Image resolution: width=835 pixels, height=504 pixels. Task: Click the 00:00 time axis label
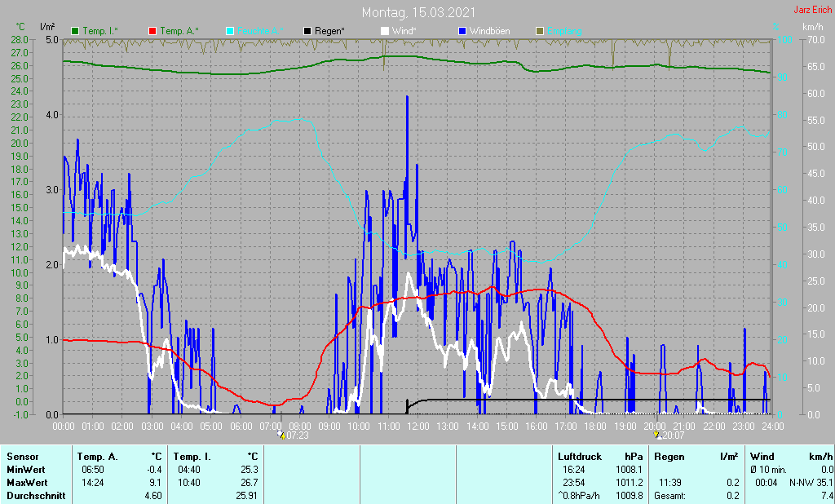click(64, 427)
